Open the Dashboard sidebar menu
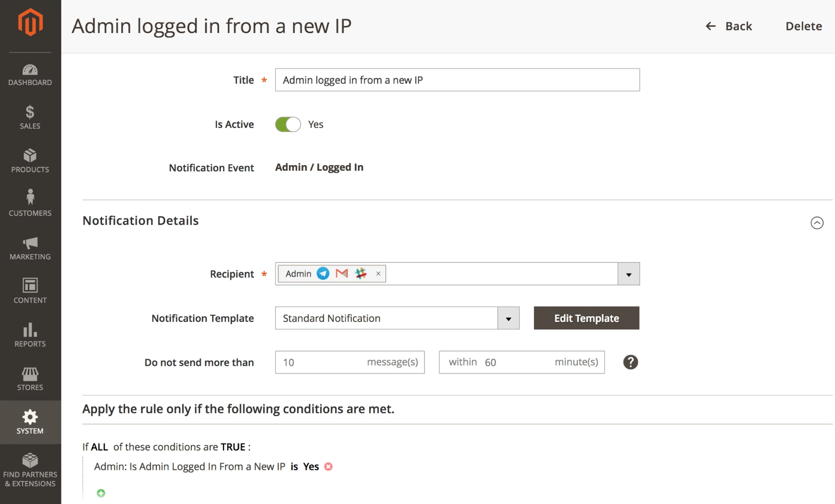Viewport: 835px width, 504px height. 30,75
